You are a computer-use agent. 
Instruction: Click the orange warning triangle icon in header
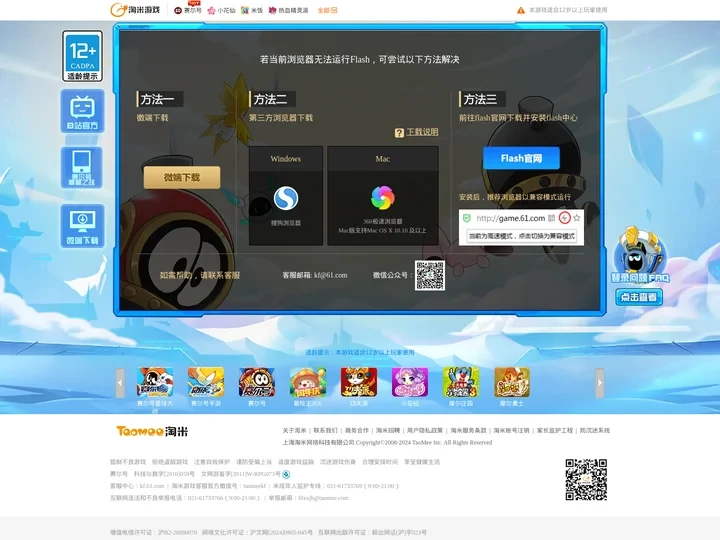[521, 10]
